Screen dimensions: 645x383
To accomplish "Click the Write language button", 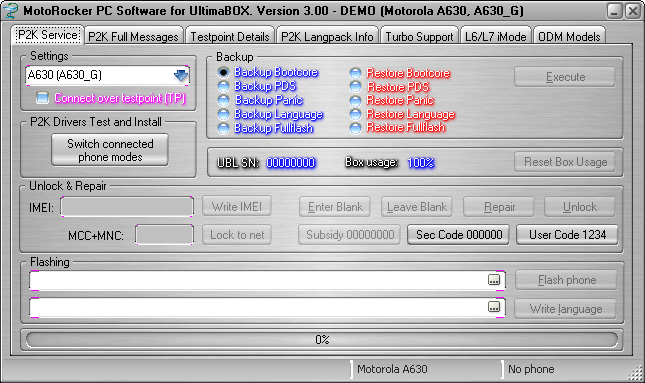I will point(566,309).
